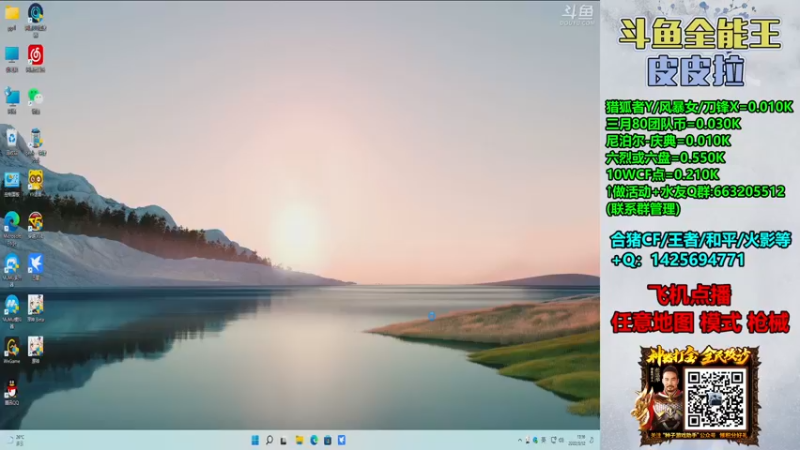
Task: Launch the red NetEase Cloud Music icon
Action: (x=35, y=55)
